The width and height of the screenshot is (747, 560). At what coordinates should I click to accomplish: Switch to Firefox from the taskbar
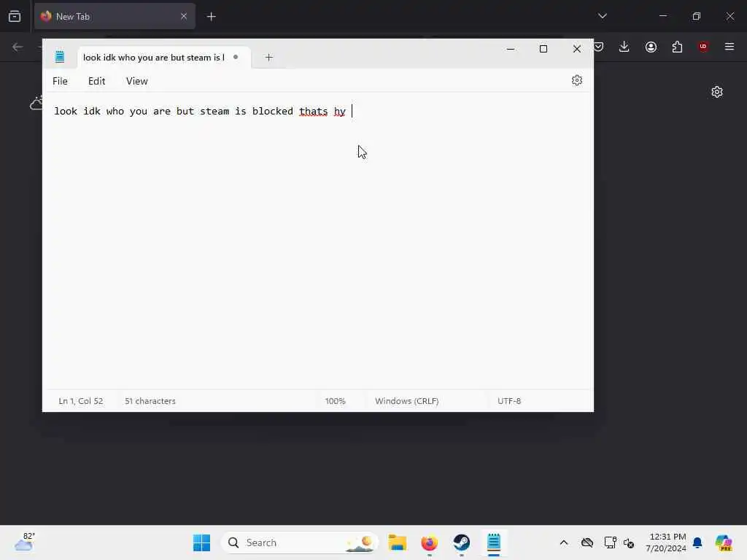pyautogui.click(x=429, y=542)
